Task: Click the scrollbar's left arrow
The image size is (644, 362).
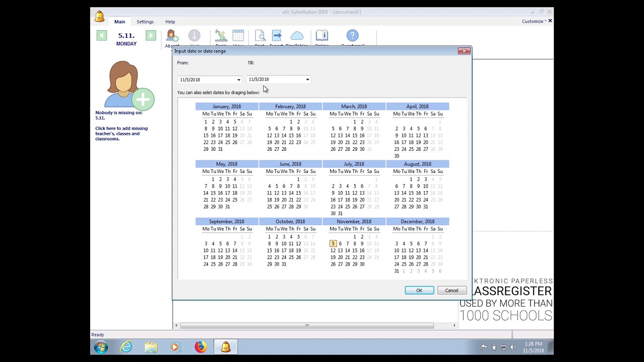Action: pyautogui.click(x=176, y=325)
